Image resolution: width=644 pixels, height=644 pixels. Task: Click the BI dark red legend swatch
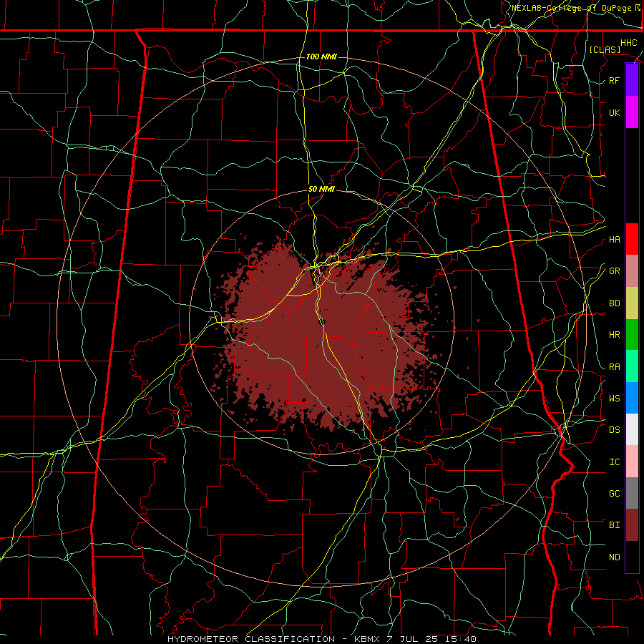[632, 525]
